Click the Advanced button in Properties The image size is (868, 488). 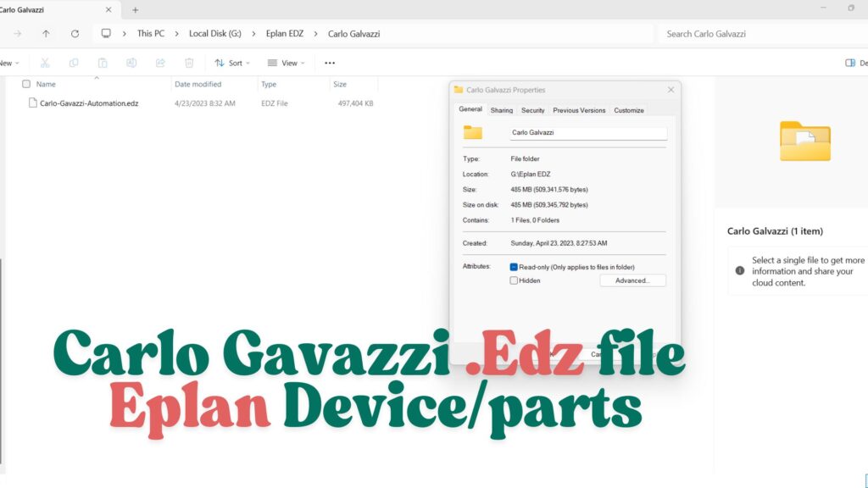632,280
